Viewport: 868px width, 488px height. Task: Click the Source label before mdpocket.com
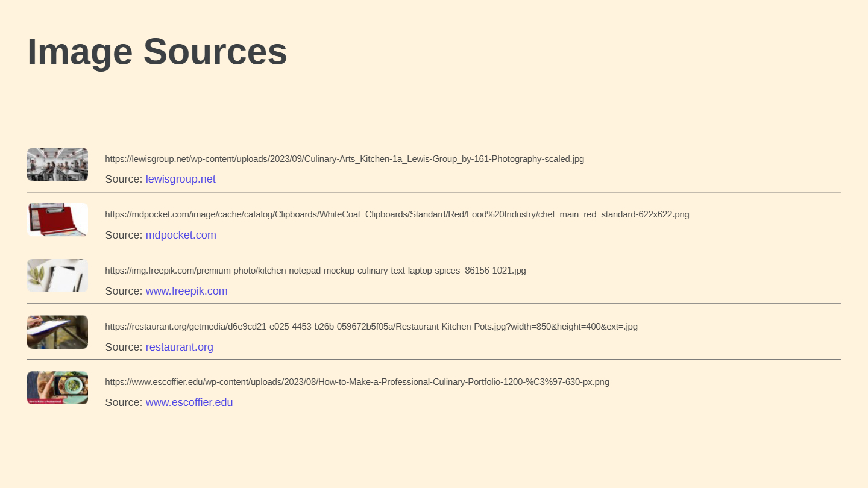tap(124, 235)
